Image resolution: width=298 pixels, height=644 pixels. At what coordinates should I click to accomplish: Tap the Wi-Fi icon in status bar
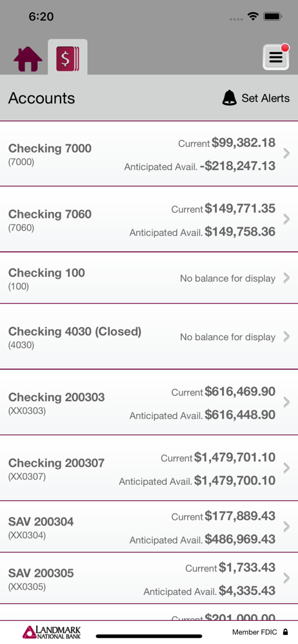coord(253,17)
